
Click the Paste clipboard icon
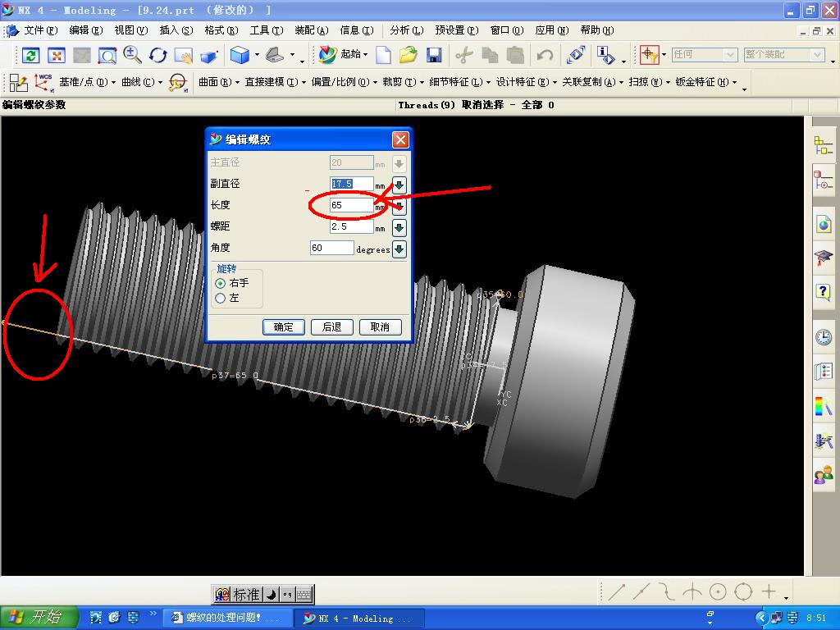[515, 55]
